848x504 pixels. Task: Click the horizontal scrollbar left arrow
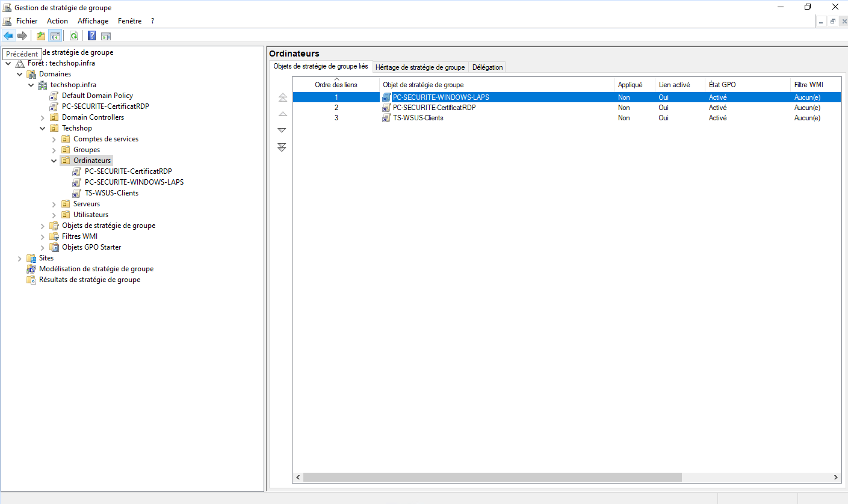pos(298,478)
